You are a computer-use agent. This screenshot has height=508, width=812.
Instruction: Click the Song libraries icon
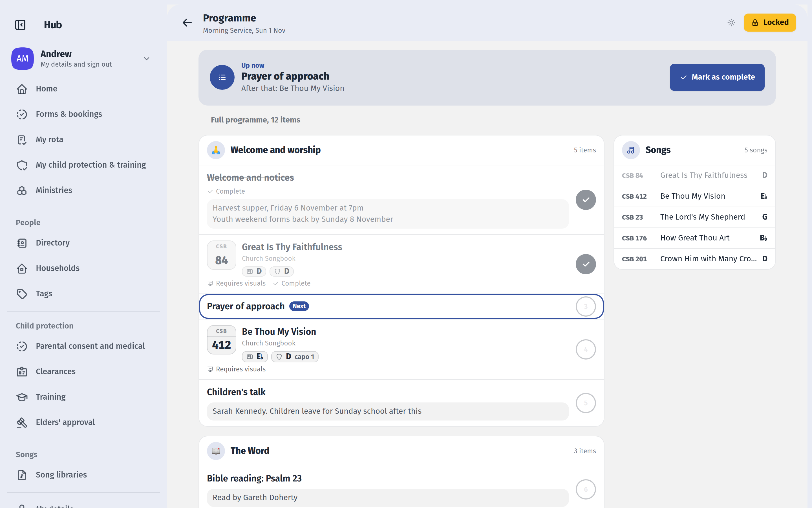pos(22,475)
